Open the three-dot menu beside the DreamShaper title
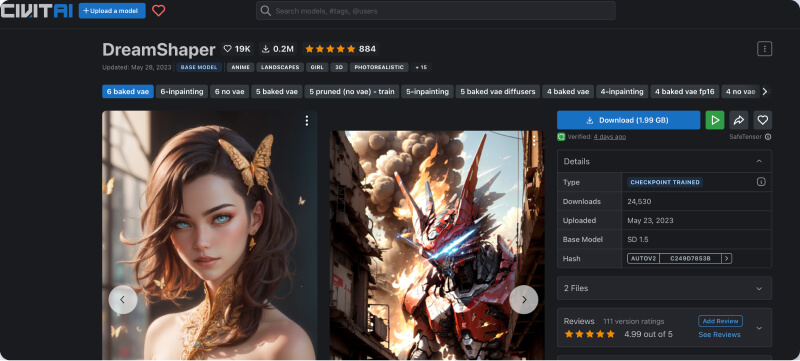The height and width of the screenshot is (361, 800). pos(764,49)
